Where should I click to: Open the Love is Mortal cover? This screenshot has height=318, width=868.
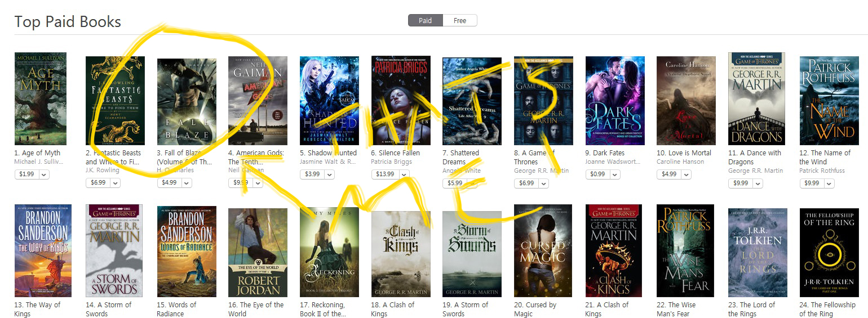pos(686,101)
